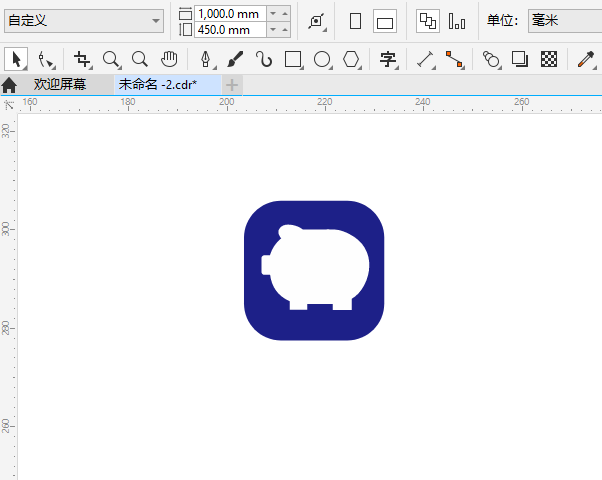The image size is (602, 480).
Task: Select the Polygon tool
Action: coord(351,60)
